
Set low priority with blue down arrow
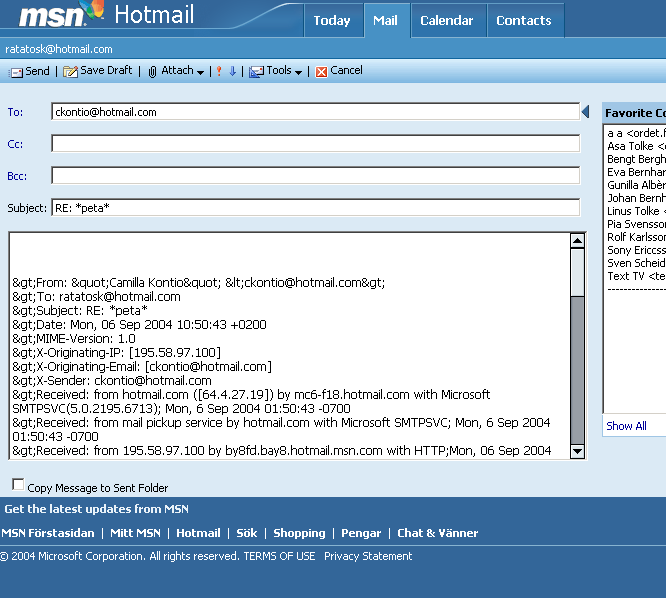(x=232, y=71)
